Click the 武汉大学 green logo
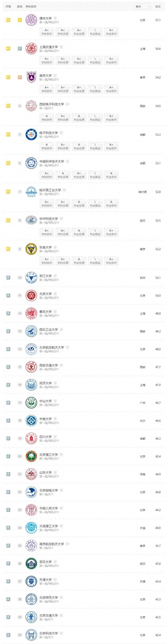The width and height of the screenshot is (167, 644). pos(31,564)
